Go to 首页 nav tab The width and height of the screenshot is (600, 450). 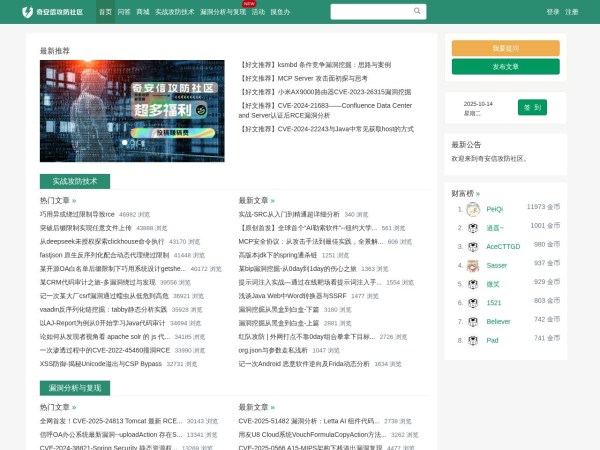[105, 12]
